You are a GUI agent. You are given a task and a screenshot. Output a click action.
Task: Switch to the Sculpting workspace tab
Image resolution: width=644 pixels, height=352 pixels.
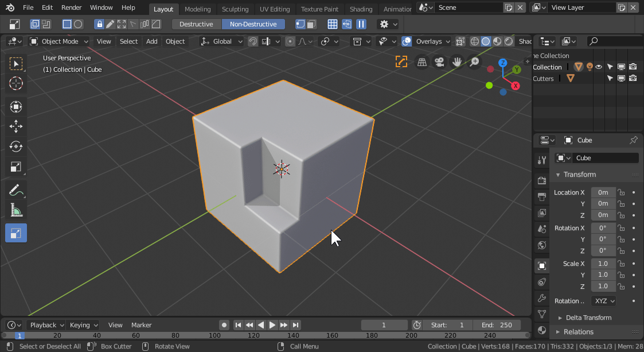(x=235, y=9)
